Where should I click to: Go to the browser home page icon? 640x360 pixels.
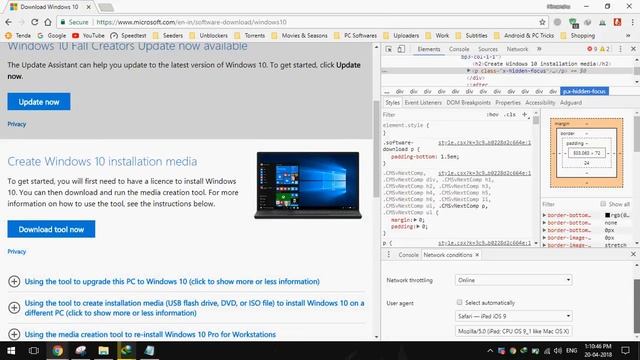[48, 22]
